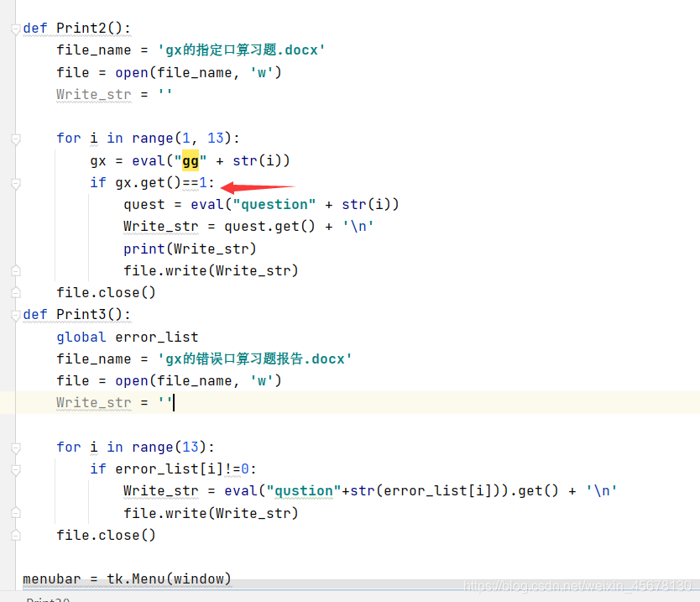Image resolution: width=700 pixels, height=602 pixels.
Task: Click fold end marker beside file.close() in Print3
Action: click(16, 536)
